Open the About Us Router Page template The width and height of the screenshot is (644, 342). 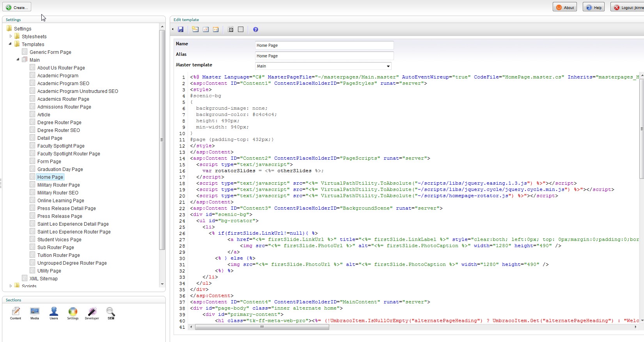coord(61,68)
